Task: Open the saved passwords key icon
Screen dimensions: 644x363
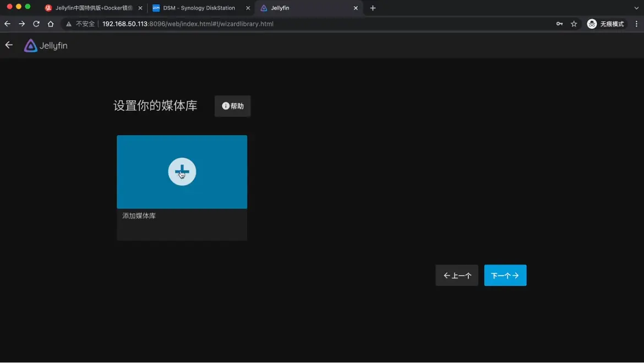Action: pyautogui.click(x=559, y=24)
